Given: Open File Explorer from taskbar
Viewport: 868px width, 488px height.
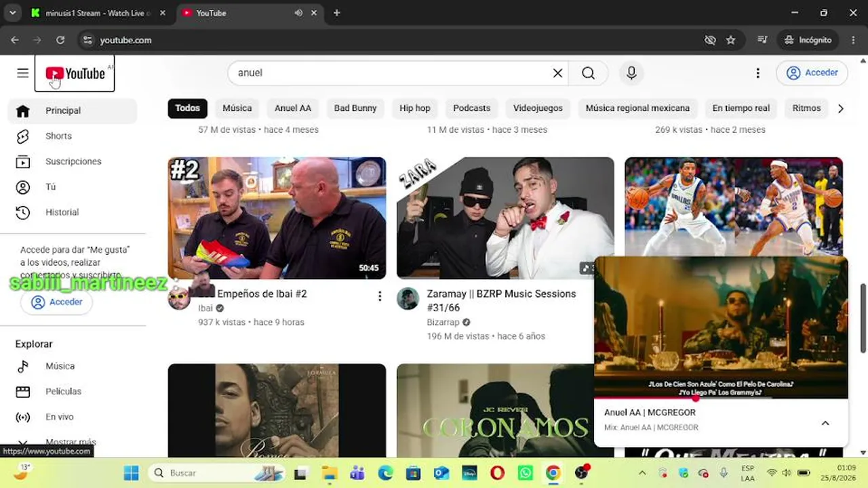Looking at the screenshot, I should 329,472.
